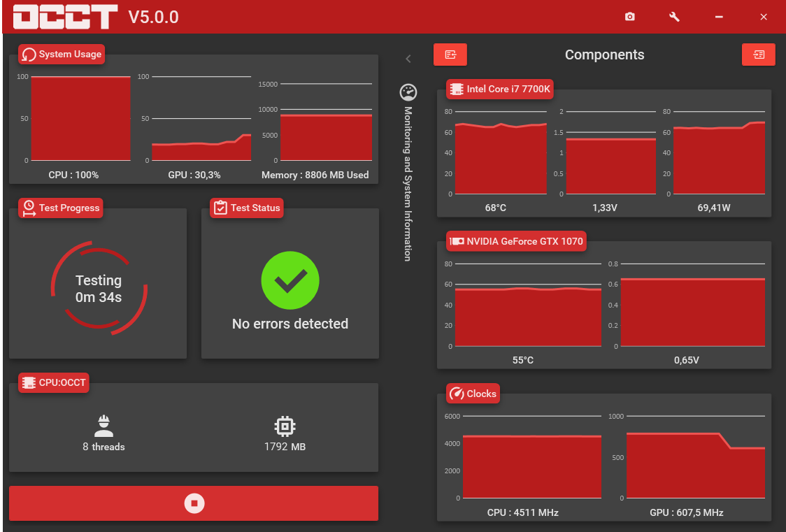Click the 55°C GPU temperature graph
786x532 pixels.
tap(528, 305)
